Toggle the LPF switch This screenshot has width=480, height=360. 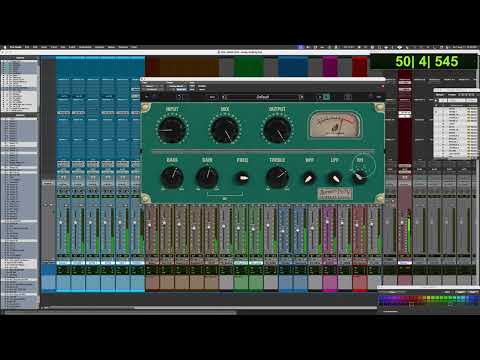coord(335,178)
